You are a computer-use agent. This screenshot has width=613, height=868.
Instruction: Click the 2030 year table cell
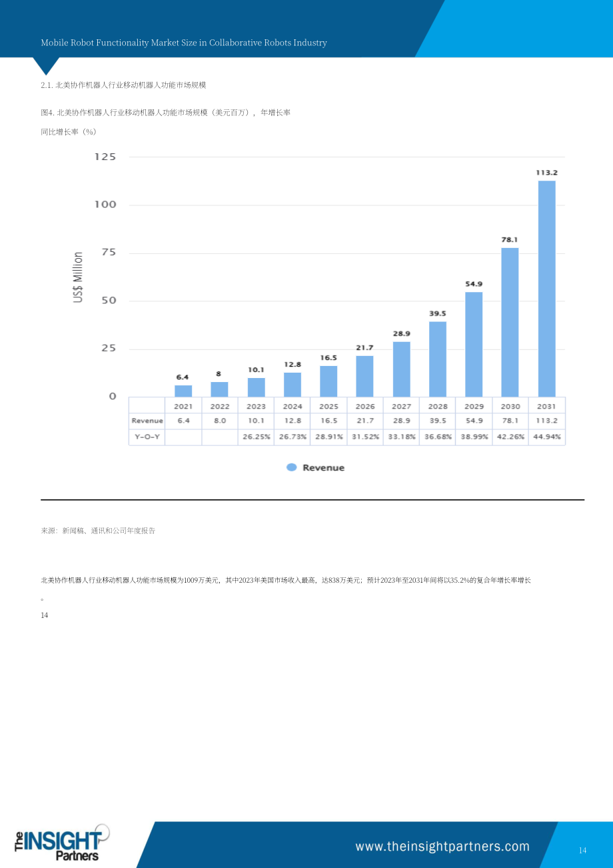[510, 406]
